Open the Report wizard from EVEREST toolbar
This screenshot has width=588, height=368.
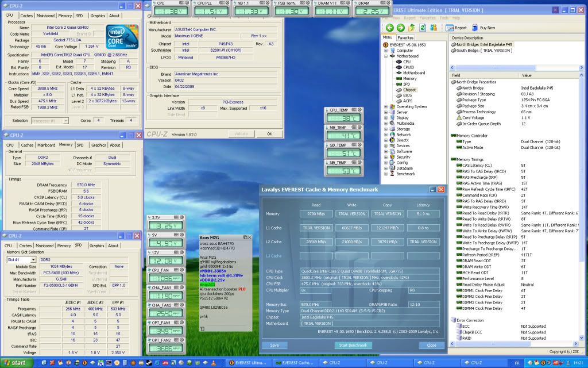click(x=456, y=28)
